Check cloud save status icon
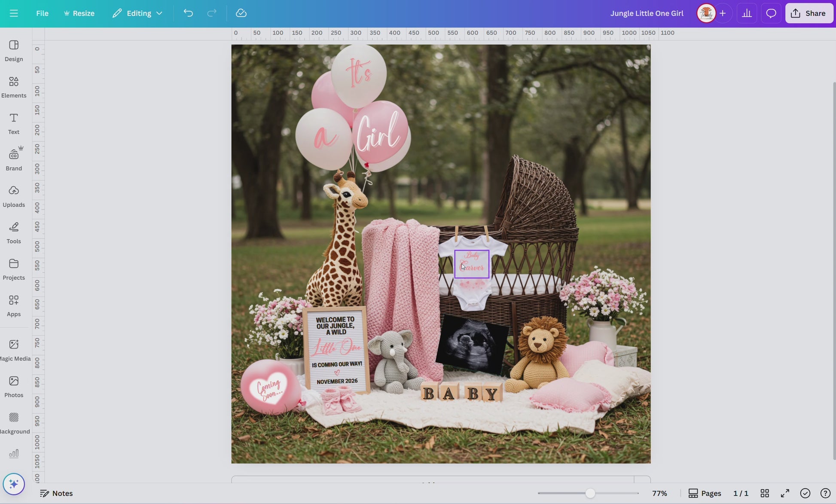Screen dimensions: 836x504 click(241, 13)
